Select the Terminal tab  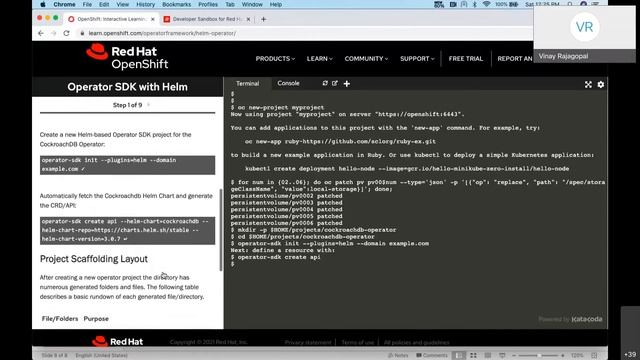point(247,83)
